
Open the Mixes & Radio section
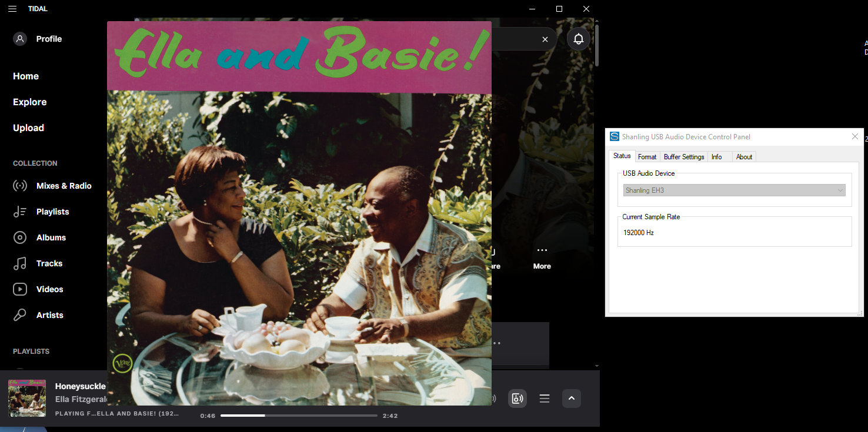[x=64, y=186]
